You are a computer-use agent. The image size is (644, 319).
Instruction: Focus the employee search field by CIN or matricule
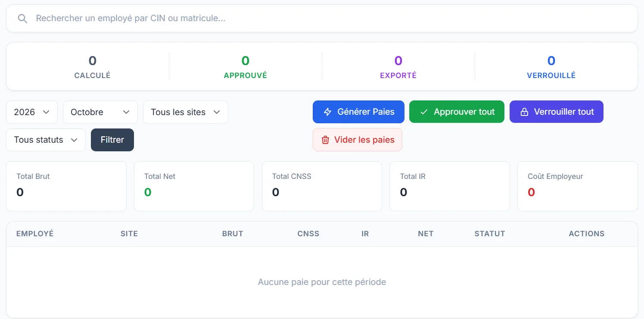click(x=322, y=19)
